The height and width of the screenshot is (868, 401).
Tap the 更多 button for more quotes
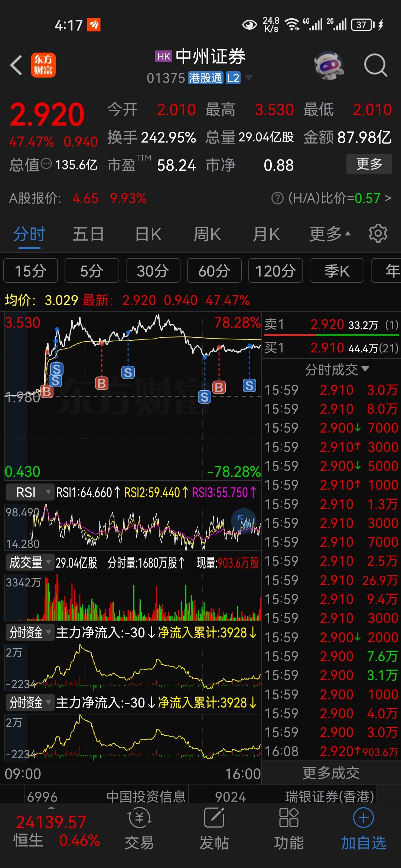click(x=369, y=164)
